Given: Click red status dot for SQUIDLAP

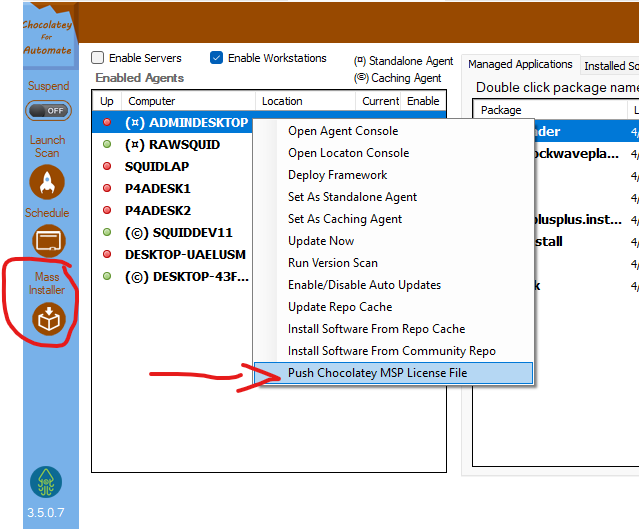Looking at the screenshot, I should point(107,166).
